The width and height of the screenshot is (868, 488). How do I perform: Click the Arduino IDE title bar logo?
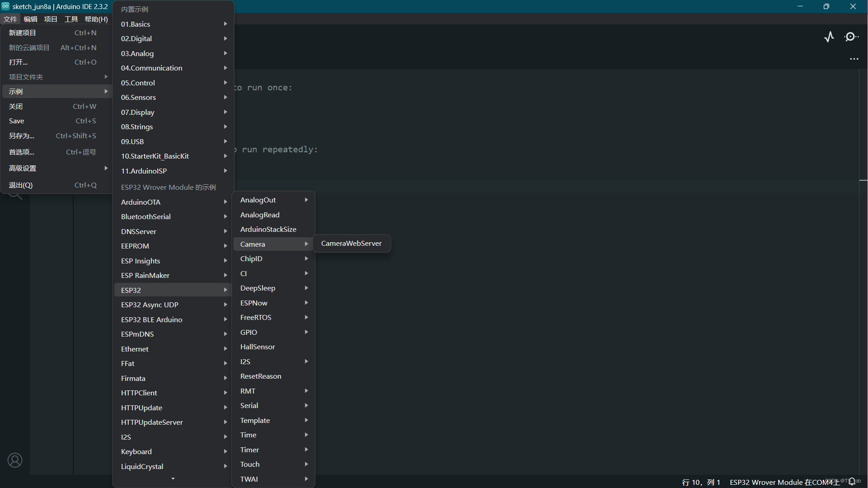tap(5, 6)
